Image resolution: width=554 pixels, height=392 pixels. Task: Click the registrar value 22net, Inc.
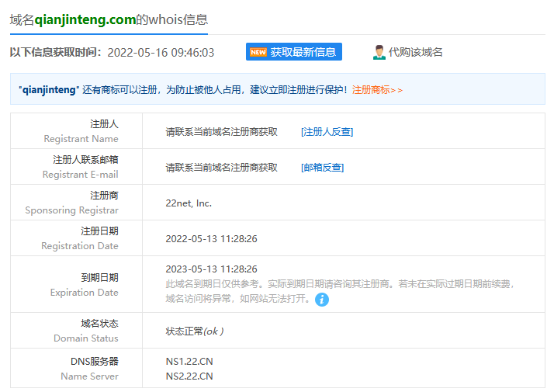tap(189, 203)
